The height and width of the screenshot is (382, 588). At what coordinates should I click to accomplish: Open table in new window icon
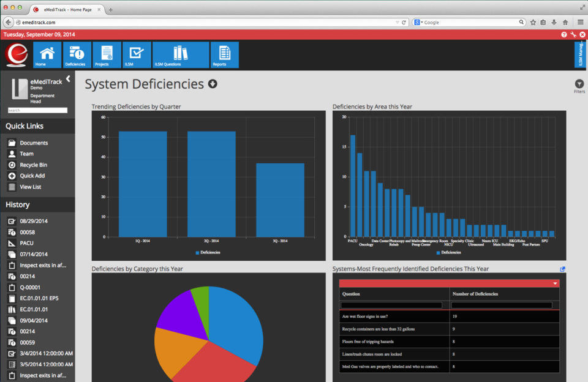tap(562, 269)
